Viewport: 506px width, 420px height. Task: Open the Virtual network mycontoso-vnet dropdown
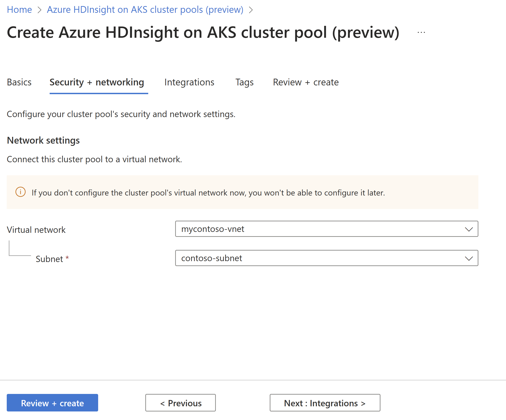[x=313, y=229]
